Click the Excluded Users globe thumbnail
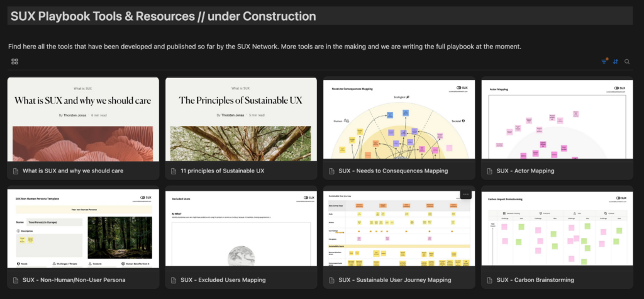This screenshot has height=299, width=644. click(241, 228)
